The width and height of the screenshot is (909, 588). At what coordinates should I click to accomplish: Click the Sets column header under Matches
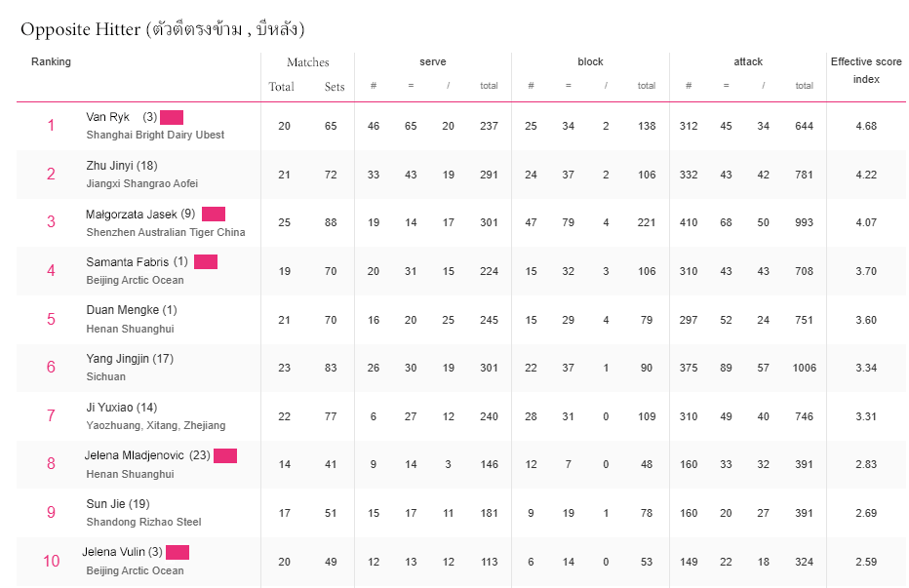(335, 87)
